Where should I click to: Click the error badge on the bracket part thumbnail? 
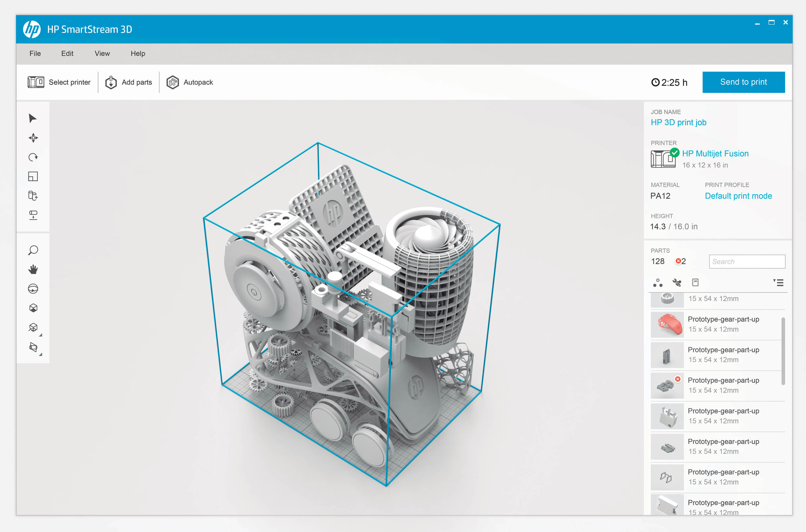[x=678, y=379]
